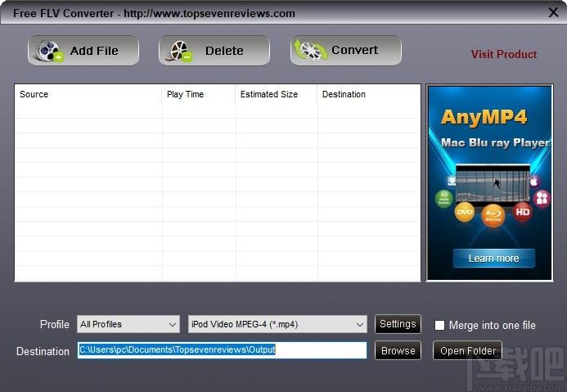Viewport: 567px width, 392px height.
Task: Click Open Folder button
Action: tap(467, 350)
